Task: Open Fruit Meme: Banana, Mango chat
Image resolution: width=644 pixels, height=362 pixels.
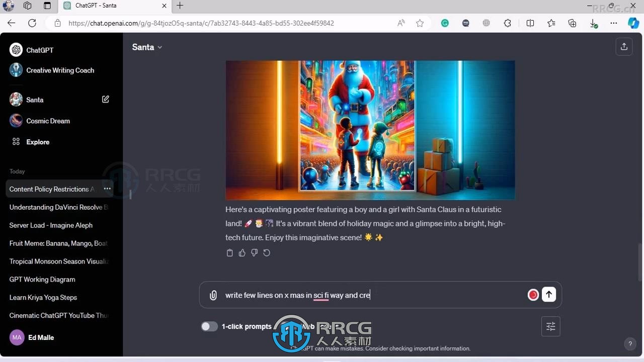Action: (x=59, y=243)
